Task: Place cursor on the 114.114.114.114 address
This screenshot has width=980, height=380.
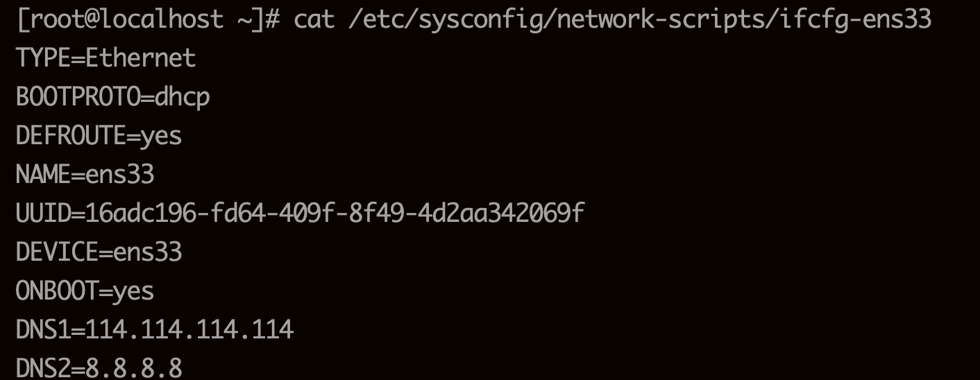Action: (x=189, y=329)
